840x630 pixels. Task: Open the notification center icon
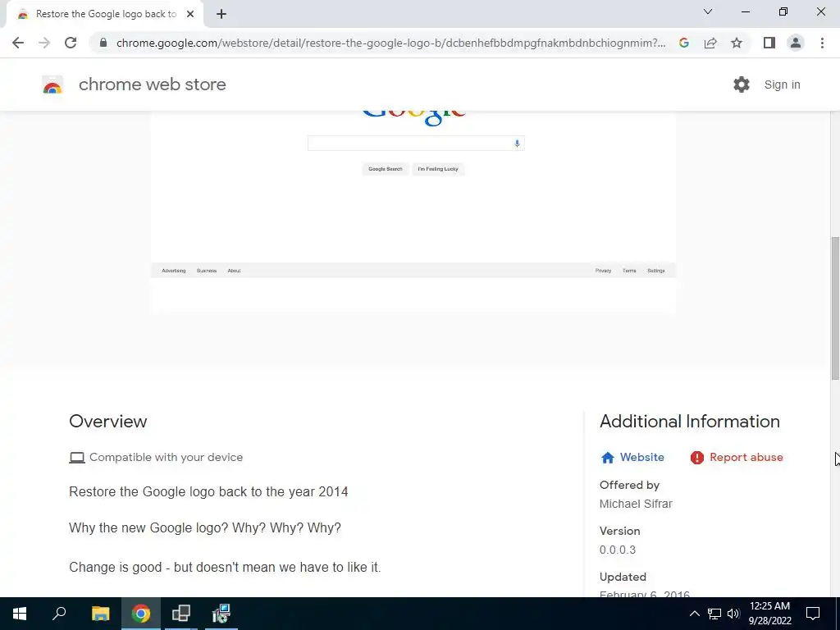click(813, 614)
